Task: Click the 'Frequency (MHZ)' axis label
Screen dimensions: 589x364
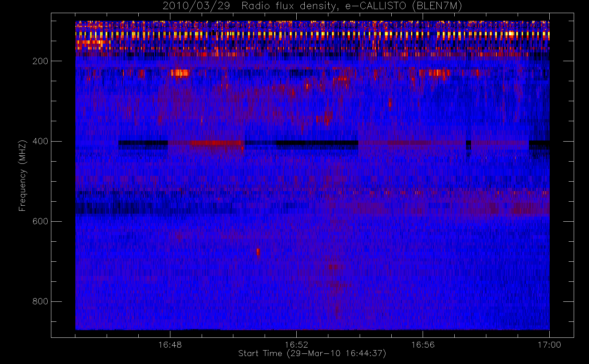Action: click(x=23, y=175)
